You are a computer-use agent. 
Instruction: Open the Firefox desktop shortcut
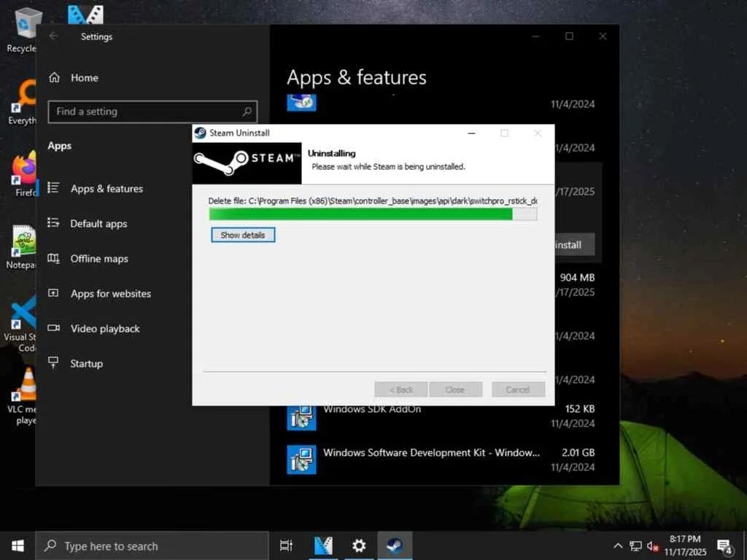[22, 174]
